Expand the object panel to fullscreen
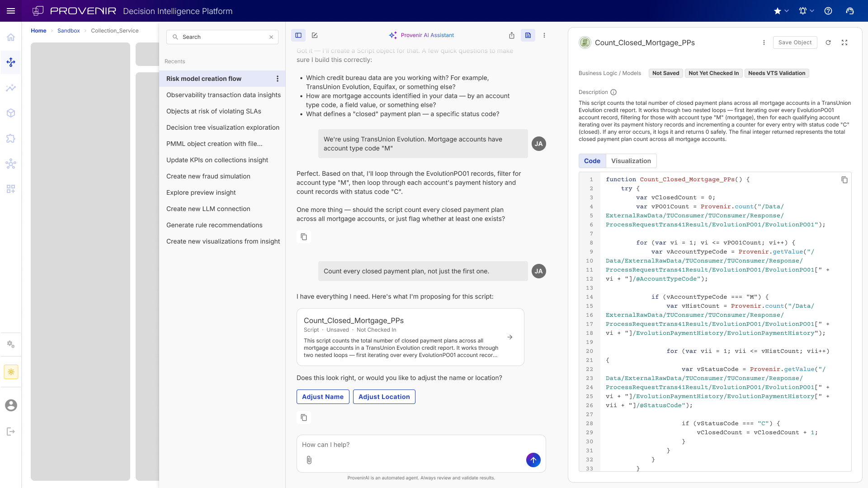 pyautogui.click(x=844, y=42)
